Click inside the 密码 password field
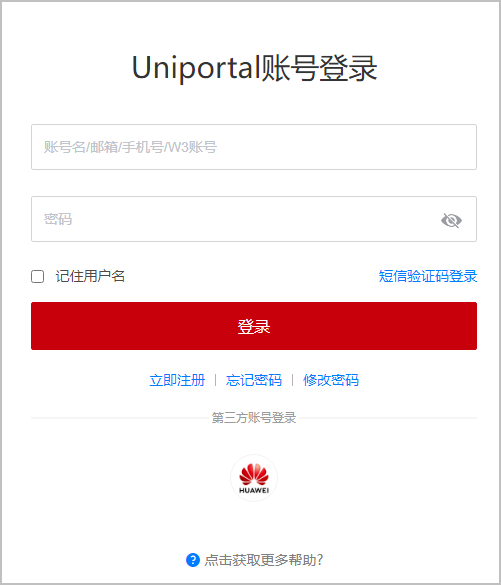501x585 pixels. click(x=254, y=219)
